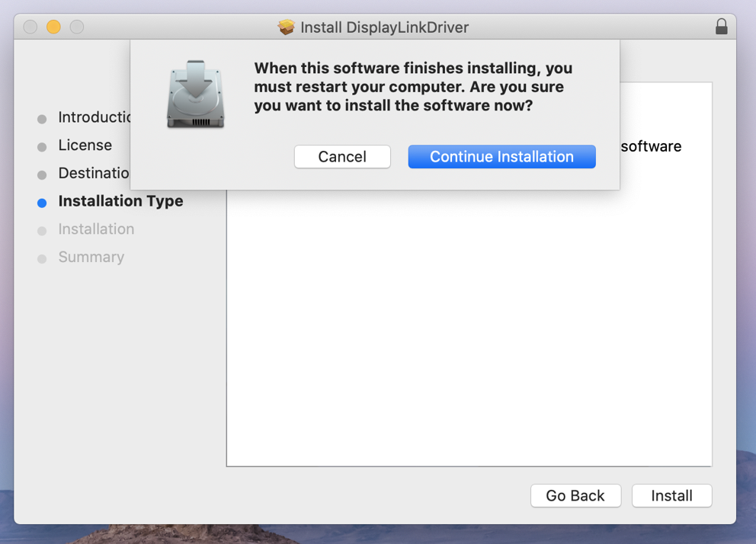This screenshot has width=756, height=544.
Task: Select the Summary step label
Action: pyautogui.click(x=91, y=257)
